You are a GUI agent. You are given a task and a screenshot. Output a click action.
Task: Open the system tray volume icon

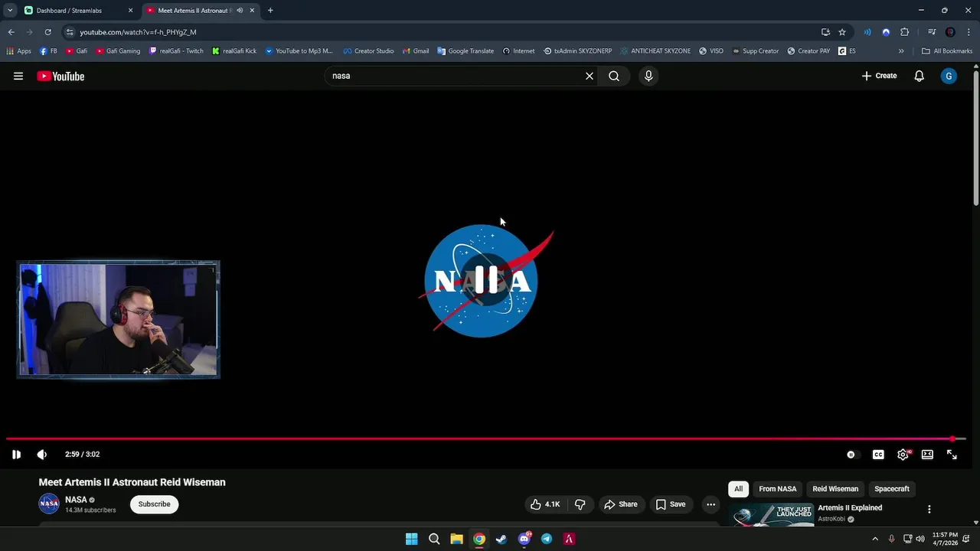point(920,539)
